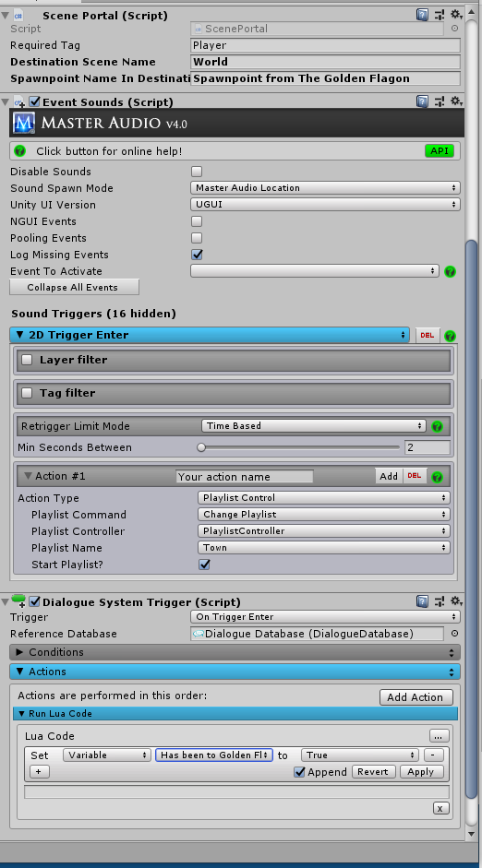This screenshot has height=868, width=482.
Task: Enable the Event Sounds component checkbox
Action: (x=34, y=101)
